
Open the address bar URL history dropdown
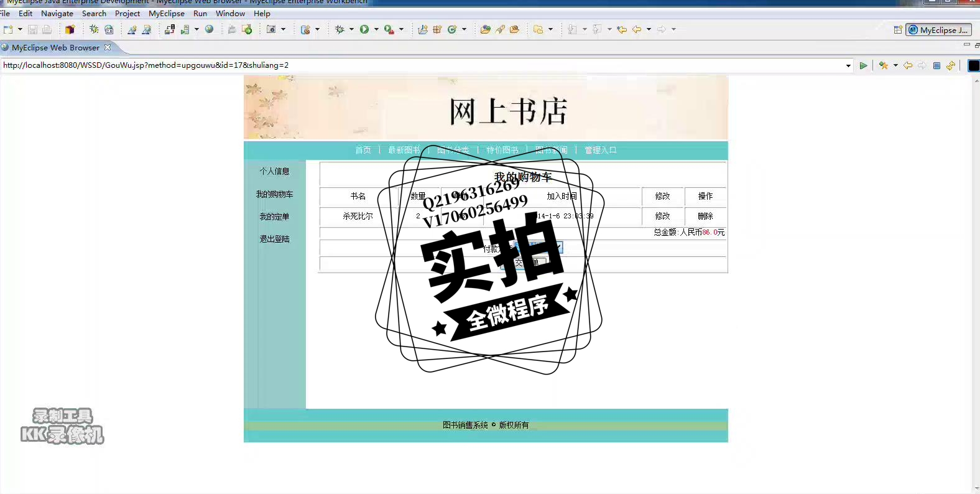pyautogui.click(x=848, y=65)
